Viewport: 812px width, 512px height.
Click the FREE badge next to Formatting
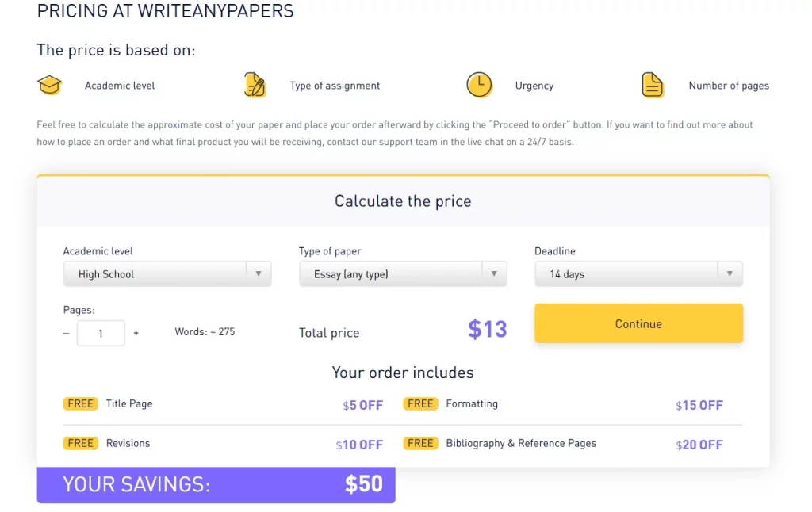click(420, 403)
